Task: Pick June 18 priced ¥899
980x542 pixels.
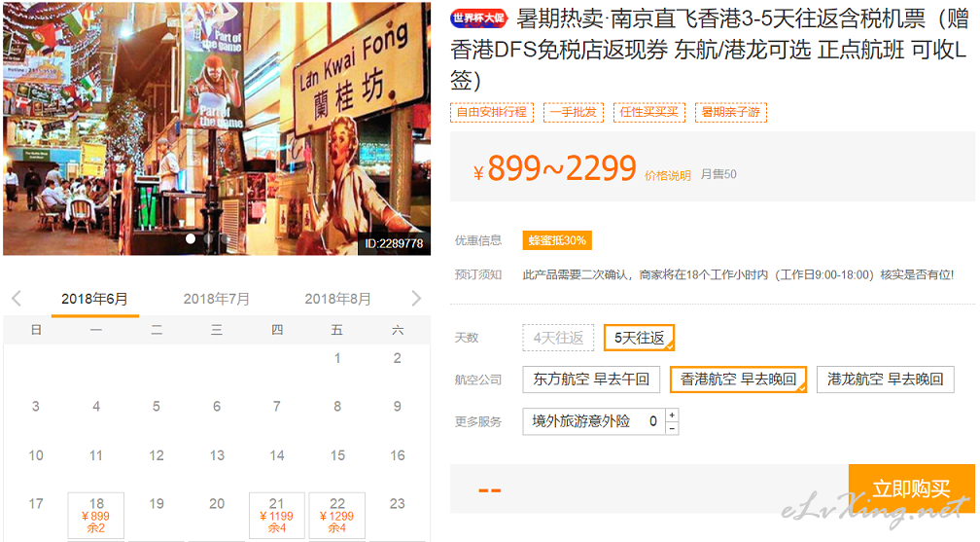Action: [x=95, y=515]
